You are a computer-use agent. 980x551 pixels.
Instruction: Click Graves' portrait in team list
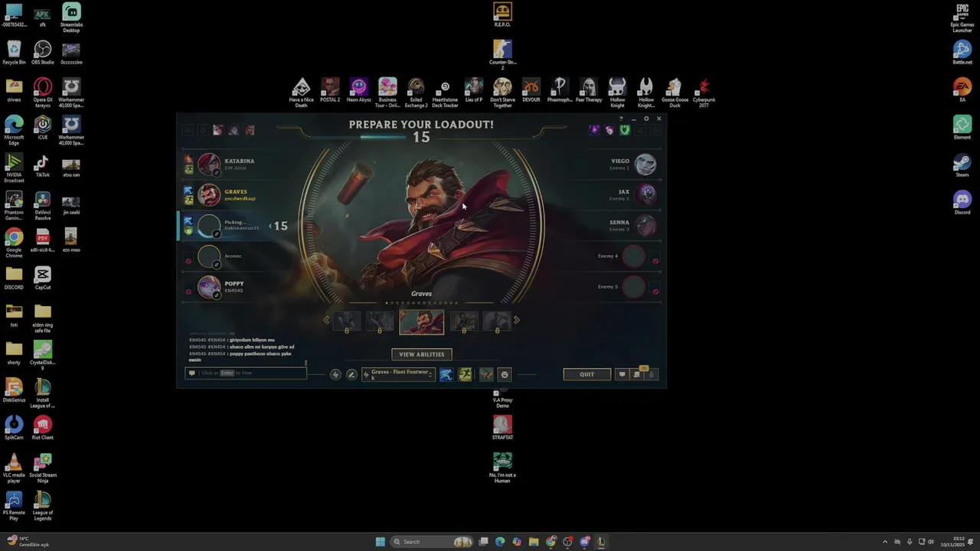209,194
